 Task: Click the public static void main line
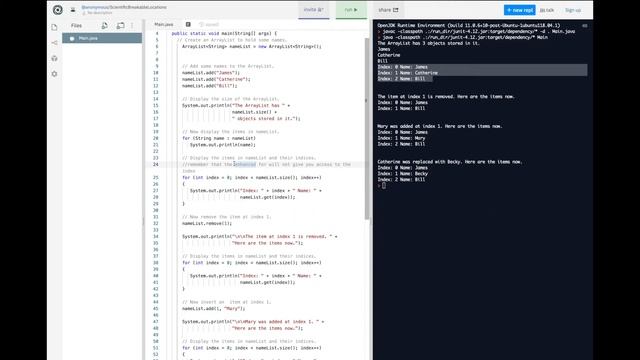[224, 33]
